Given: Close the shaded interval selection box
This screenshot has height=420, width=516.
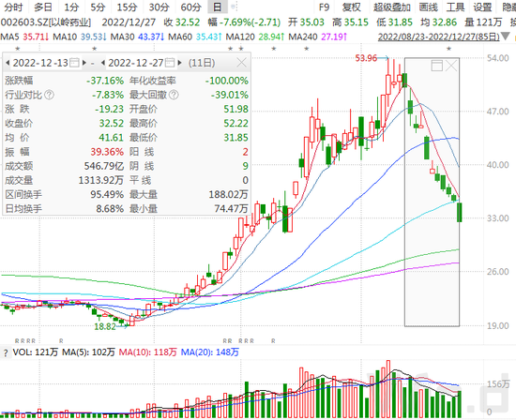Looking at the screenshot, I should tap(451, 66).
